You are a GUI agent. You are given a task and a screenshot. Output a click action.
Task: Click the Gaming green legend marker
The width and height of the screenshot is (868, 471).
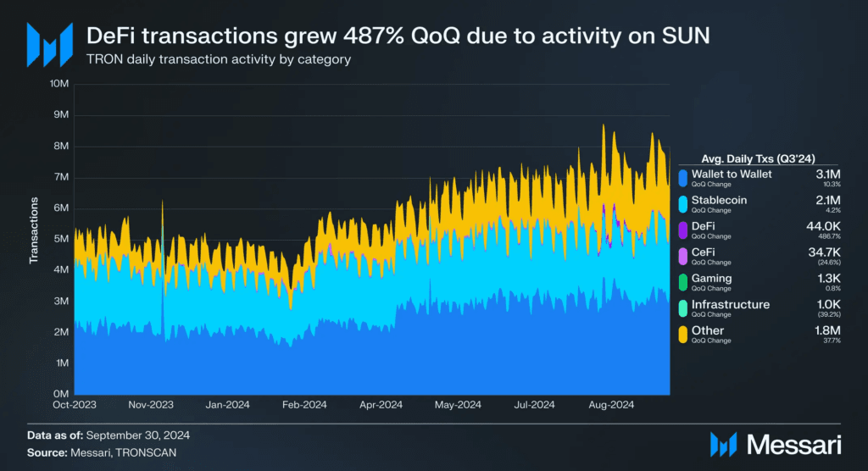coord(683,282)
